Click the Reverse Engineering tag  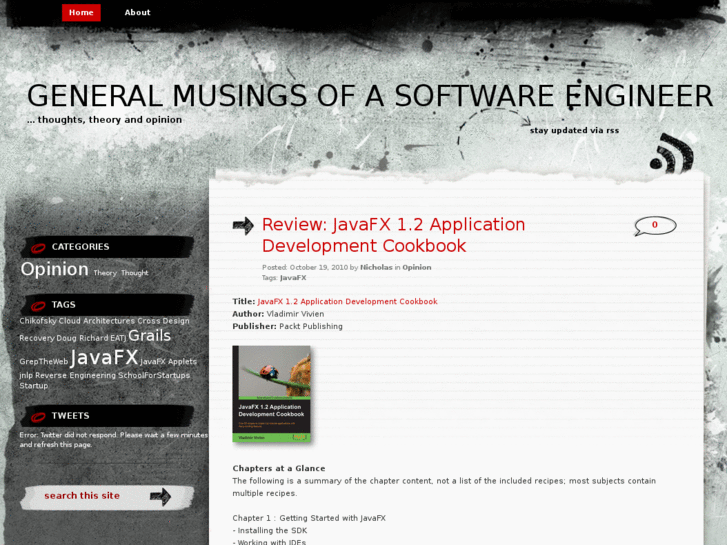pyautogui.click(x=76, y=375)
